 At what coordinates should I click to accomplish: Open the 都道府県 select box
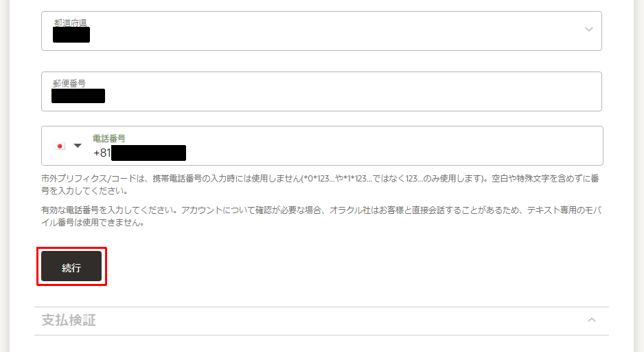click(321, 31)
